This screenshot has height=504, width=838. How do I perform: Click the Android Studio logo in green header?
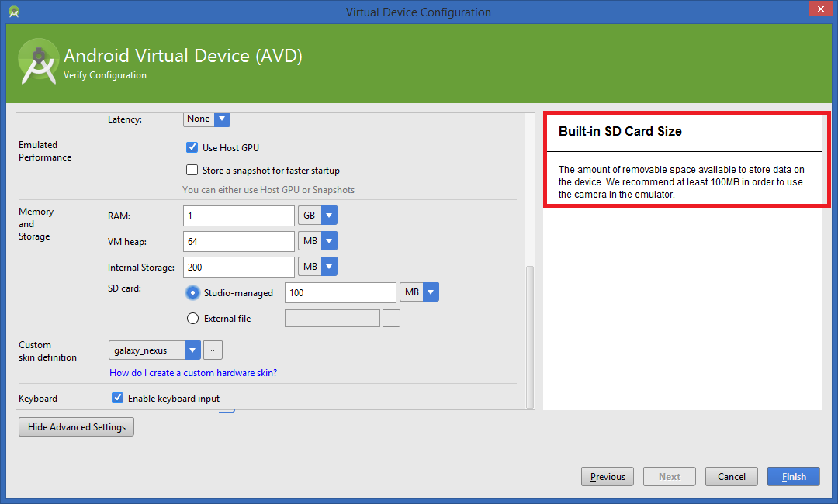[x=38, y=62]
